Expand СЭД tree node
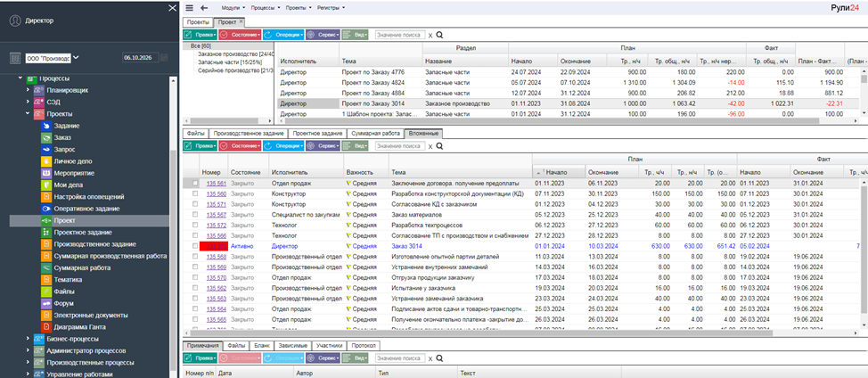Screen dimensions: 868x378 tap(28, 102)
